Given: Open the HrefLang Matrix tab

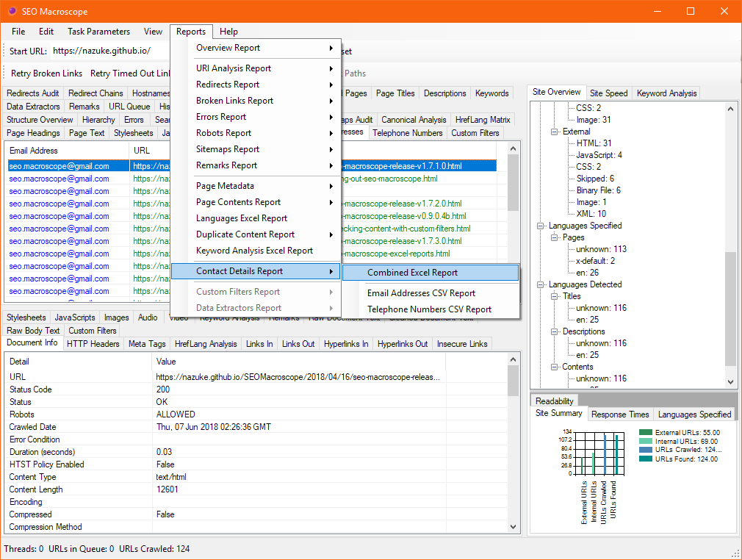Looking at the screenshot, I should (x=483, y=120).
